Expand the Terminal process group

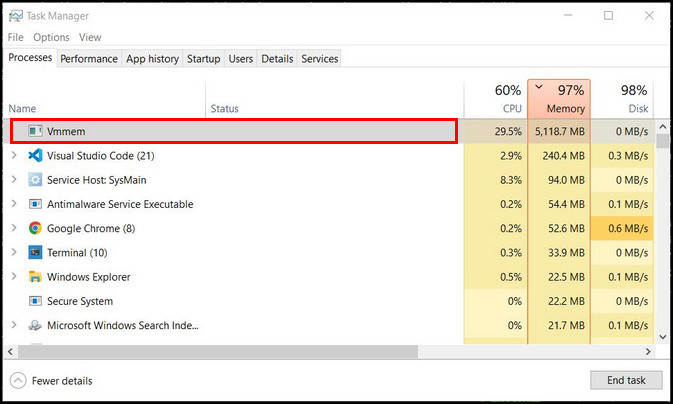[14, 252]
